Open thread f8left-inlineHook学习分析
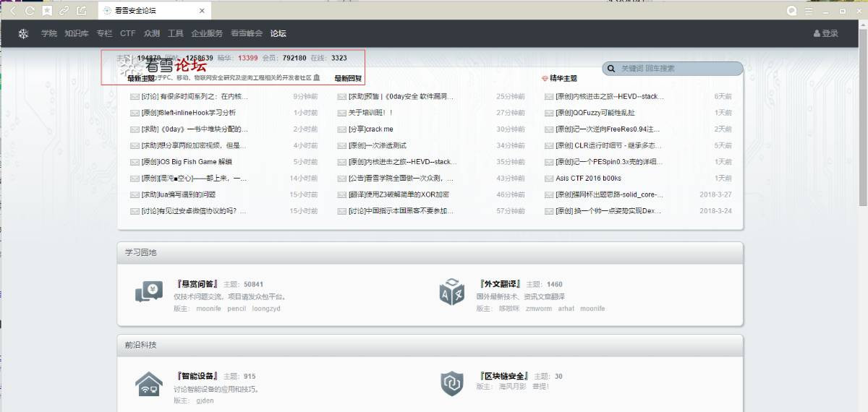Image resolution: width=868 pixels, height=412 pixels. (x=189, y=113)
